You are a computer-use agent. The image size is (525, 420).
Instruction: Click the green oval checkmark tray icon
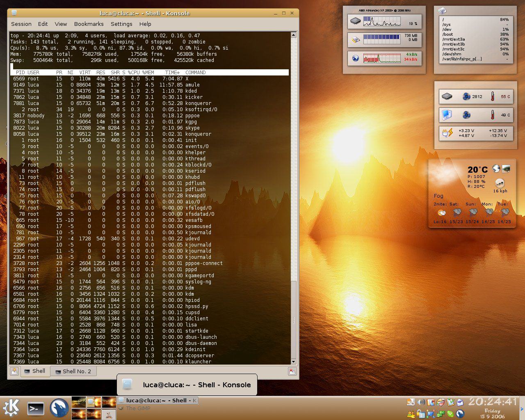450,414
